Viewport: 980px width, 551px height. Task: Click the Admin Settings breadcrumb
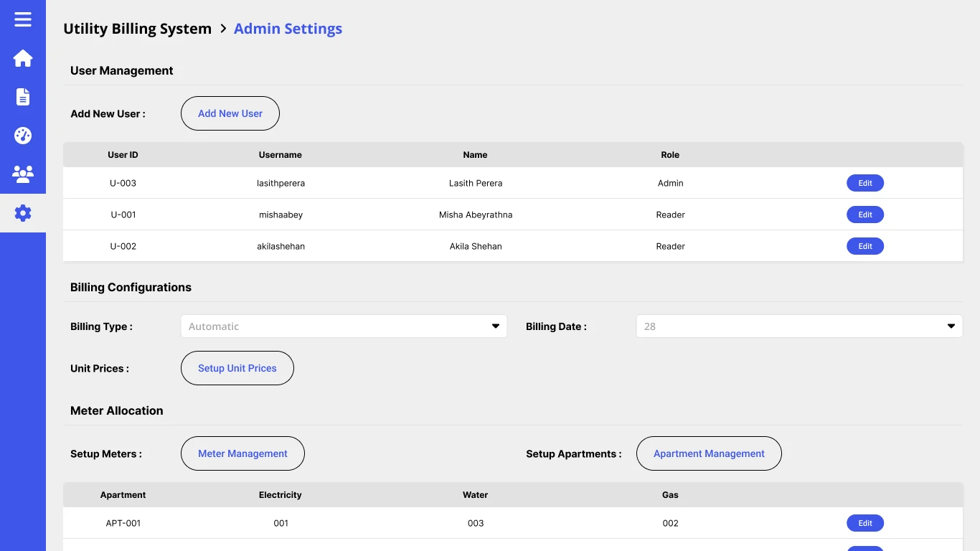pyautogui.click(x=288, y=29)
